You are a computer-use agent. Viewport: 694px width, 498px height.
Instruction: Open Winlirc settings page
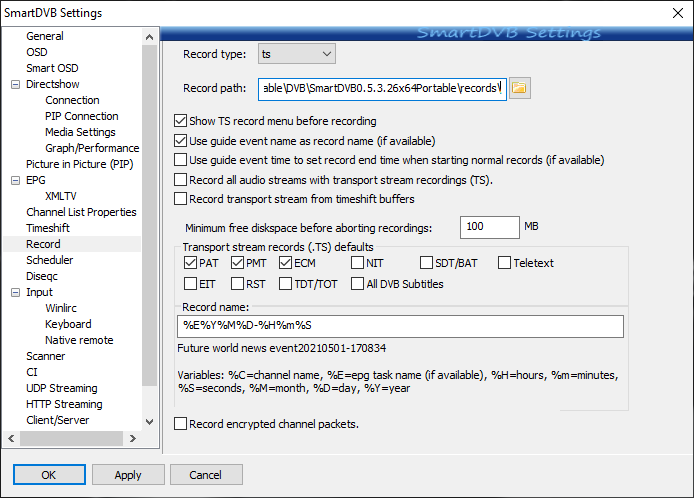[61, 308]
